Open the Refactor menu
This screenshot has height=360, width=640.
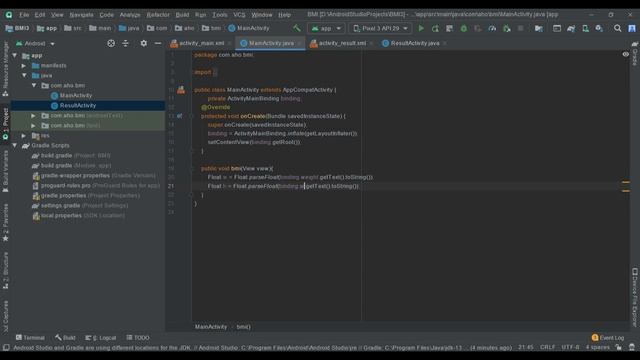(x=158, y=15)
